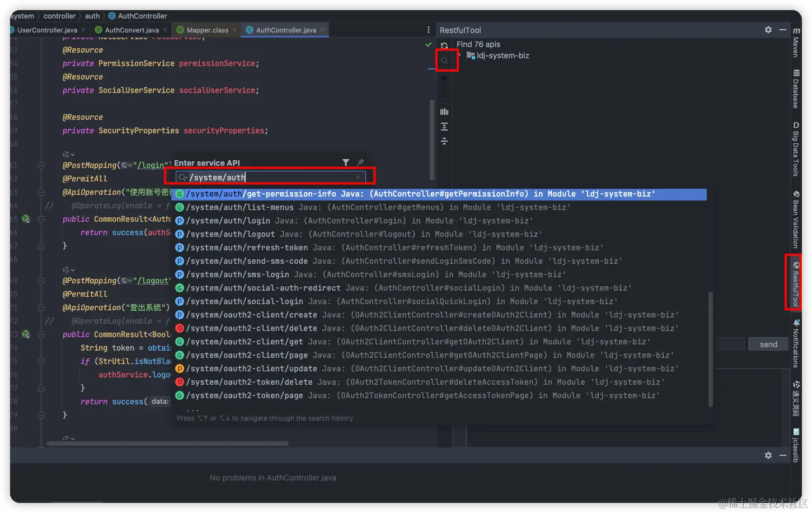812x513 pixels.
Task: Click gutter endpoint icon beside login method
Action: coord(26,219)
